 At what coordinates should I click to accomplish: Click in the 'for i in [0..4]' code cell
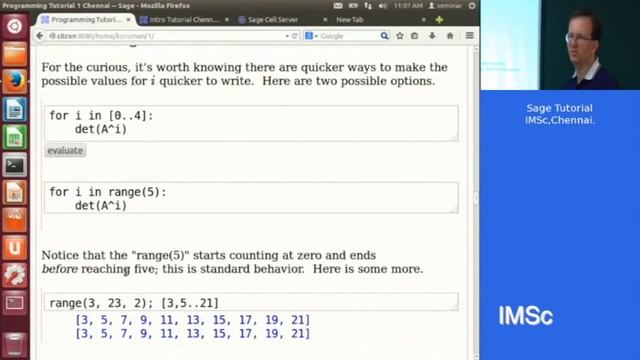251,123
